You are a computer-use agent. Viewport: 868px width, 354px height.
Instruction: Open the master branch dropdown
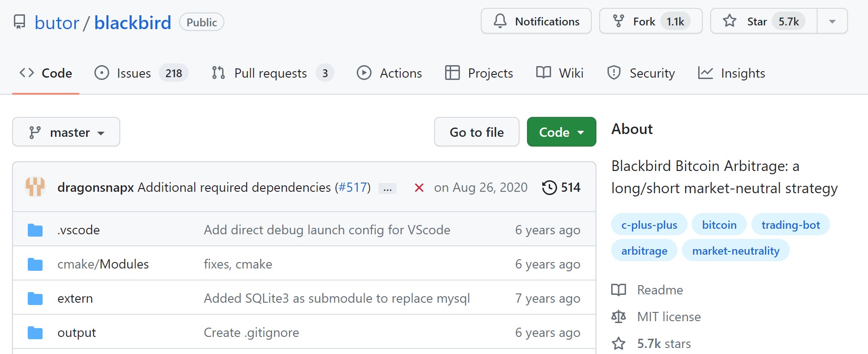(x=66, y=132)
